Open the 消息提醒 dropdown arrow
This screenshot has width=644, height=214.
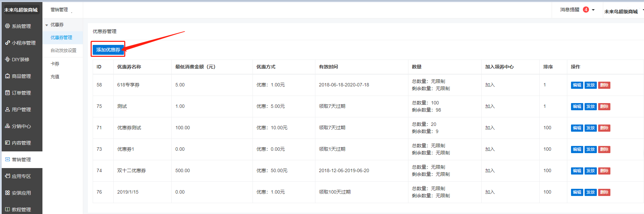(593, 10)
